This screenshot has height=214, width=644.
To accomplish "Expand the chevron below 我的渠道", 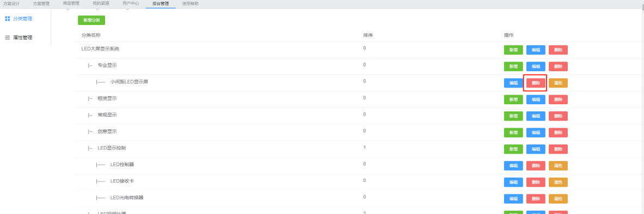I will [97, 9].
